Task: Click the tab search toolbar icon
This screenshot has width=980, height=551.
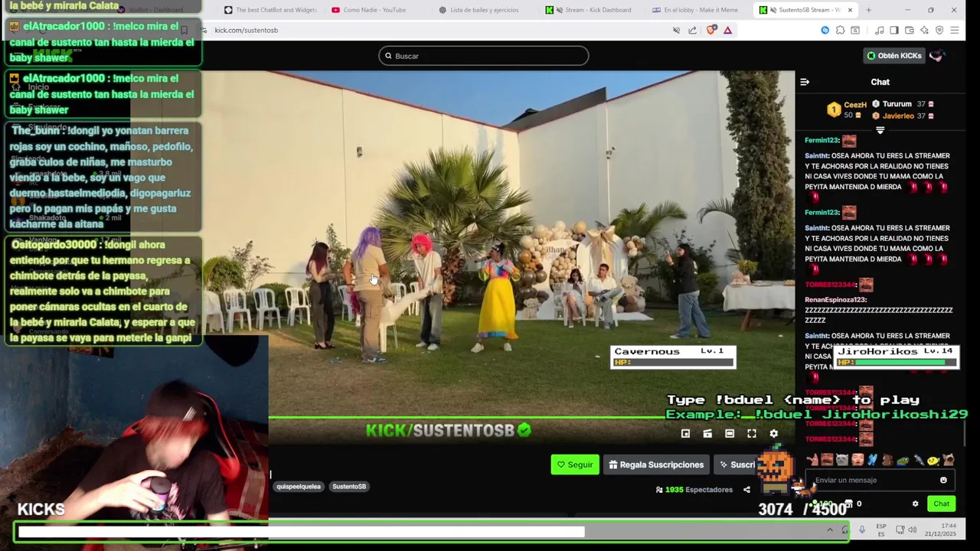Action: (855, 30)
